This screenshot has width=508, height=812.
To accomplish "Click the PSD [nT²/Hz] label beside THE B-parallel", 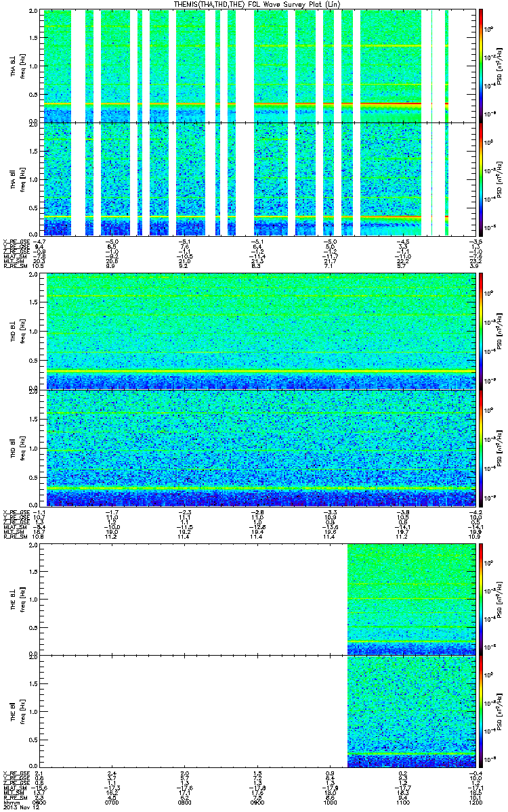I will click(x=499, y=711).
